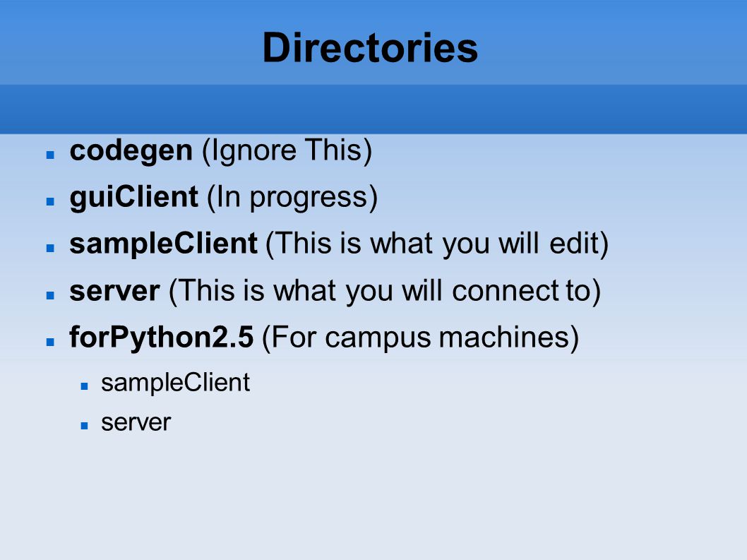Click the sub-bullet server text
Viewport: 747px width, 560px height.
(136, 423)
